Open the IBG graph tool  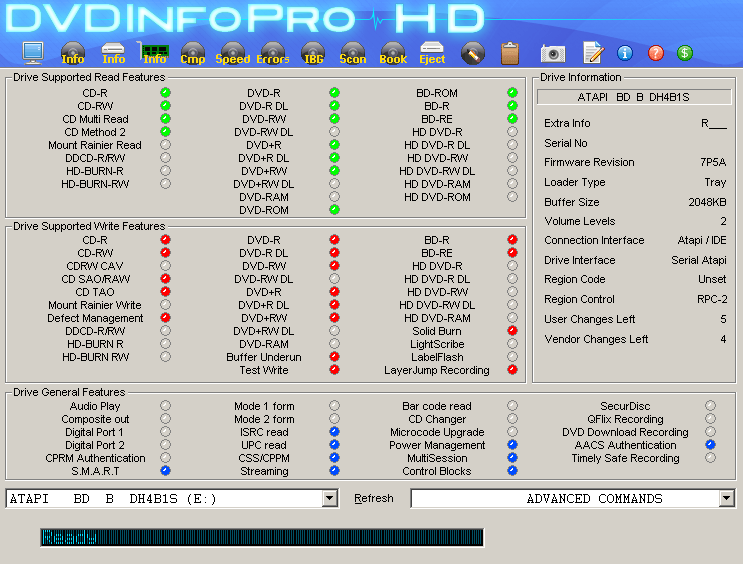pos(313,53)
